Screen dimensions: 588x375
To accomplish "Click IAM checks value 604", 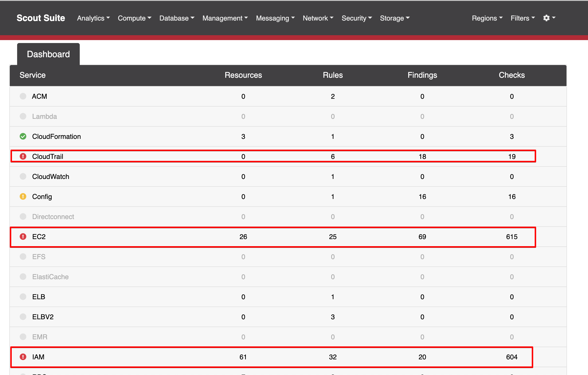I will (512, 357).
